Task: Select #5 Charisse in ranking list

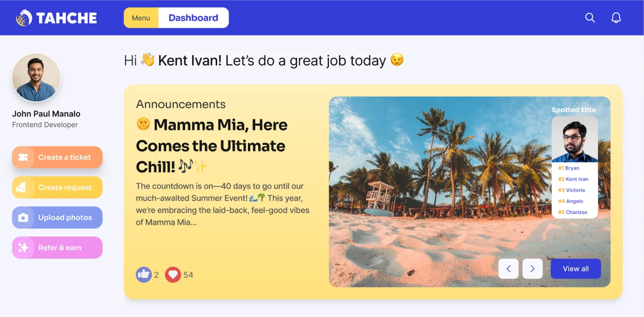Action: [573, 212]
